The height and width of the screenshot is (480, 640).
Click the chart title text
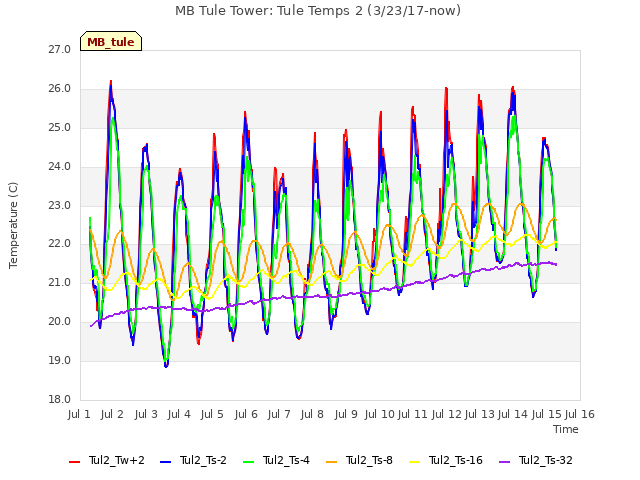[x=318, y=11]
